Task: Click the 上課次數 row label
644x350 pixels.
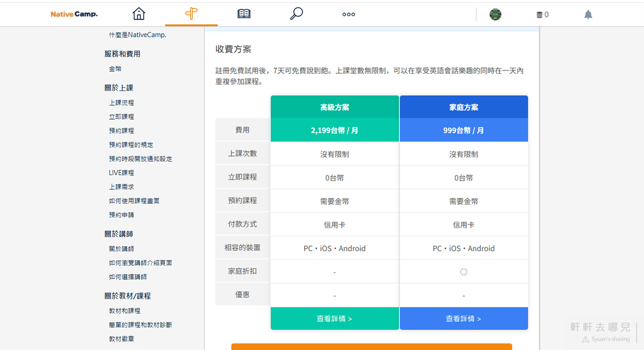Action: click(242, 153)
